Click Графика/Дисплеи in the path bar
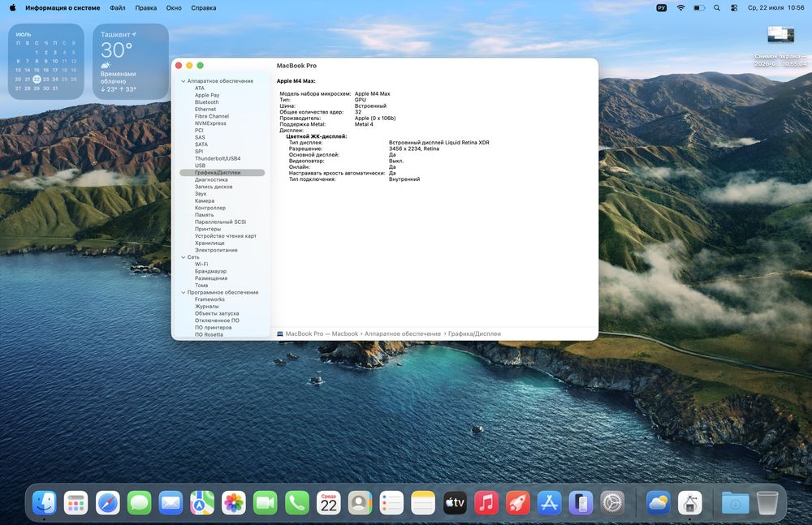The height and width of the screenshot is (525, 812). click(474, 334)
